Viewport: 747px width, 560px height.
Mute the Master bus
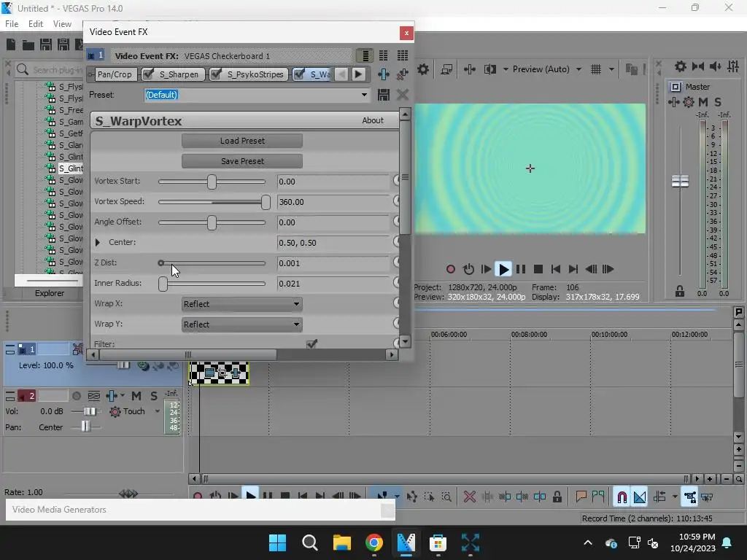(703, 102)
